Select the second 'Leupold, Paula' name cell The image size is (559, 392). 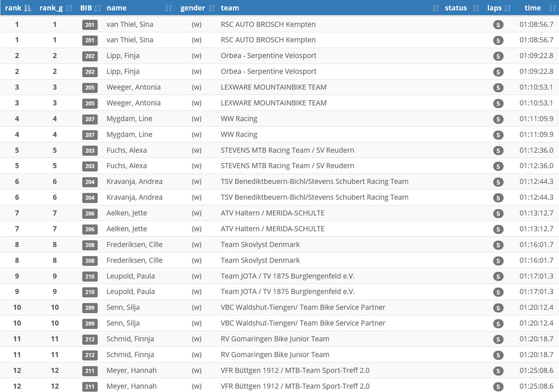click(130, 292)
